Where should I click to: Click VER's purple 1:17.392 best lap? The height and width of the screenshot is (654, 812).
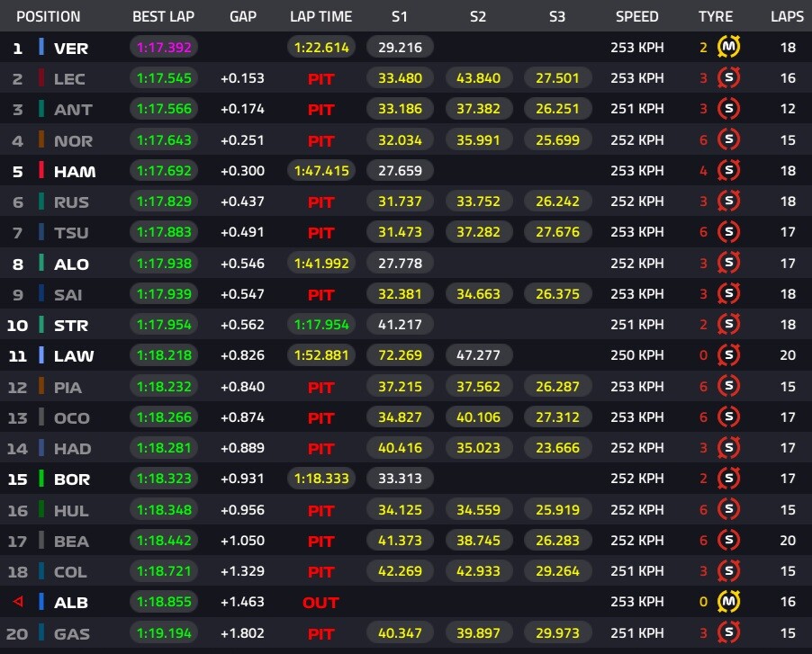click(x=164, y=47)
